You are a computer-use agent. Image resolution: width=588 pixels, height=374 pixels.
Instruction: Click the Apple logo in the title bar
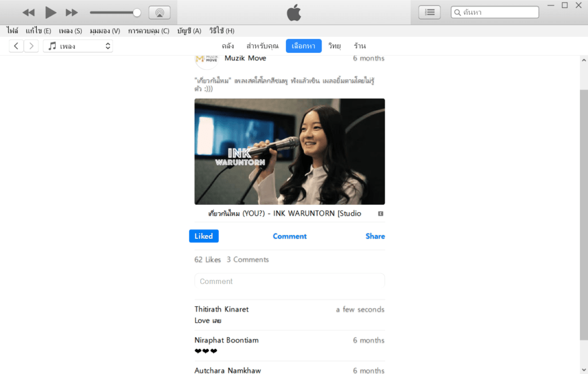click(x=293, y=12)
